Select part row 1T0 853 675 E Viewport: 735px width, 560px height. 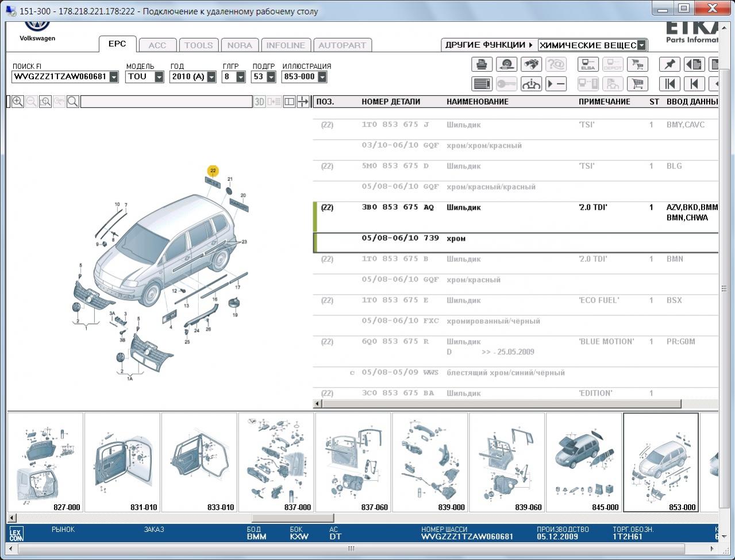pyautogui.click(x=516, y=300)
